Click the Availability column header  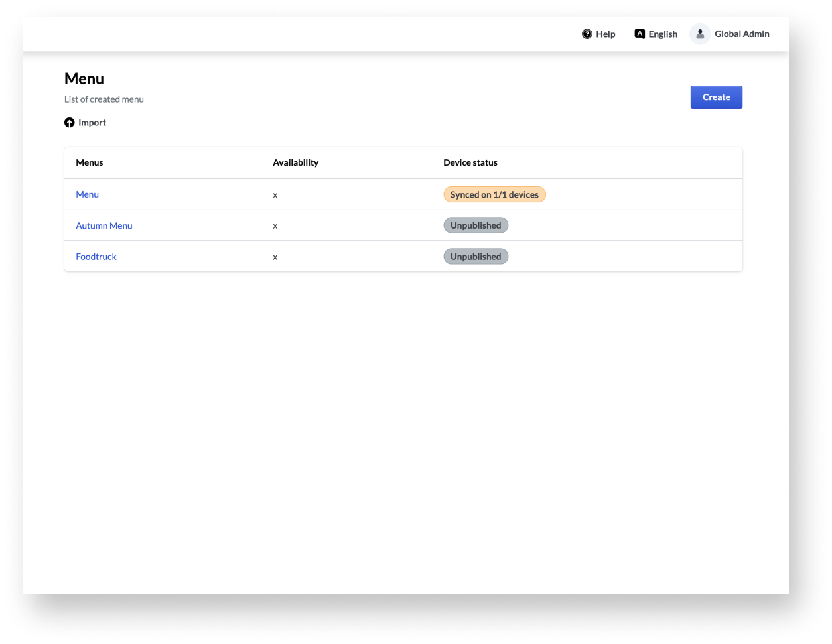(295, 162)
